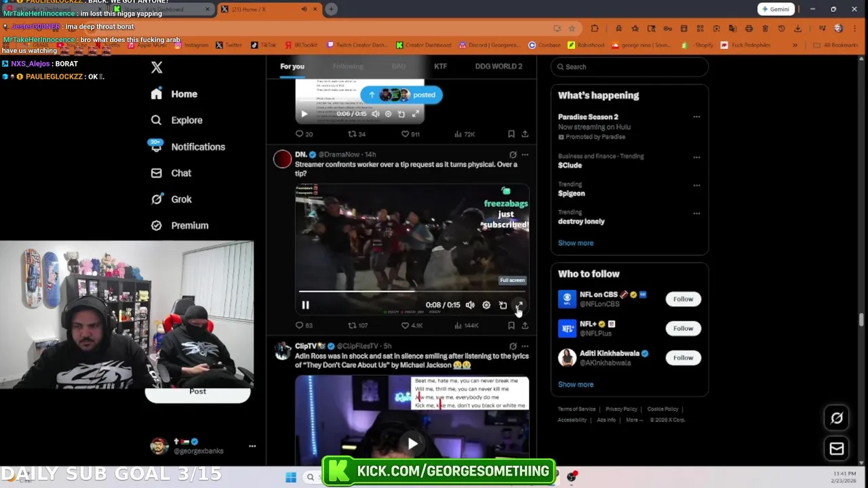Reply to tweet with 63 replies

304,325
